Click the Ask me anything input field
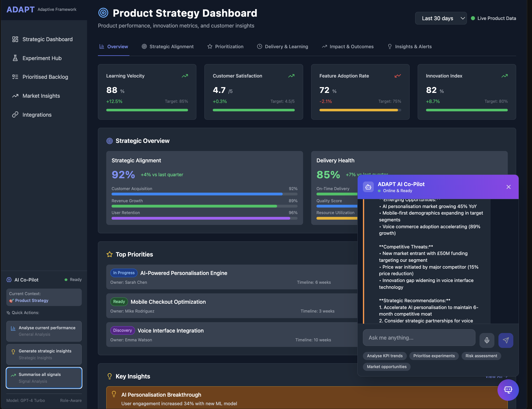 click(419, 338)
